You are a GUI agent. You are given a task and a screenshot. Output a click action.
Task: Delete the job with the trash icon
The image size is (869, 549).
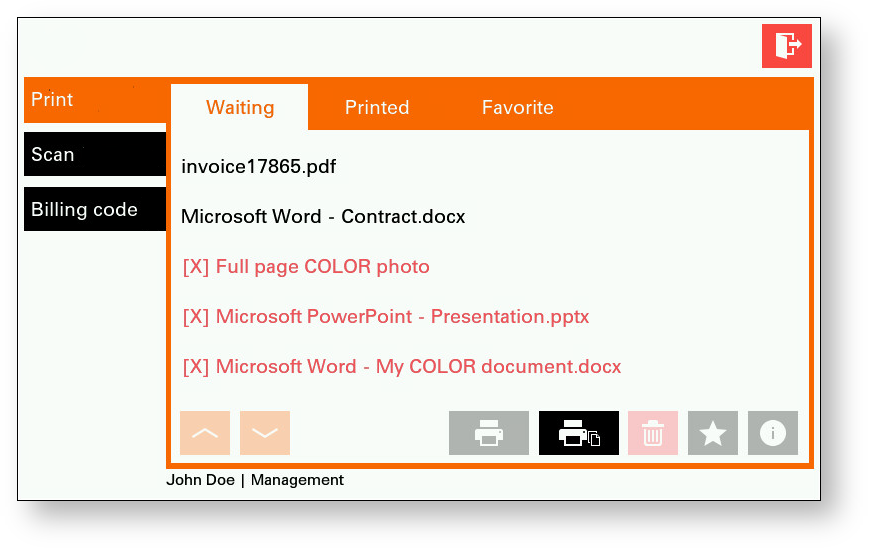click(652, 433)
